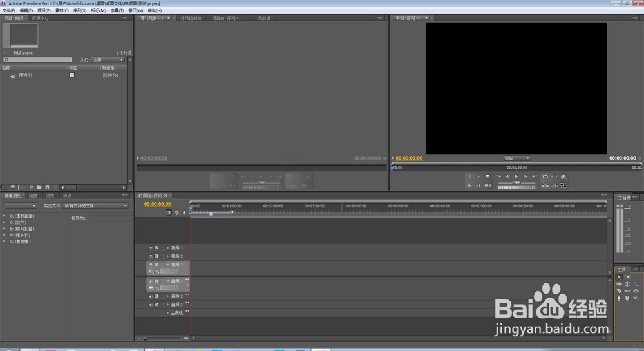Screen dimensions: 644x351
Task: Select the Pen tool
Action: tap(619, 298)
